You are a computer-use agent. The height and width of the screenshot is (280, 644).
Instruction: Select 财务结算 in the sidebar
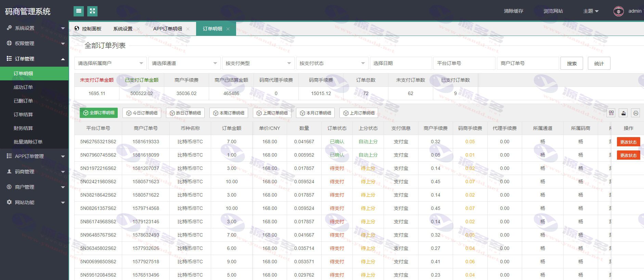coord(34,128)
